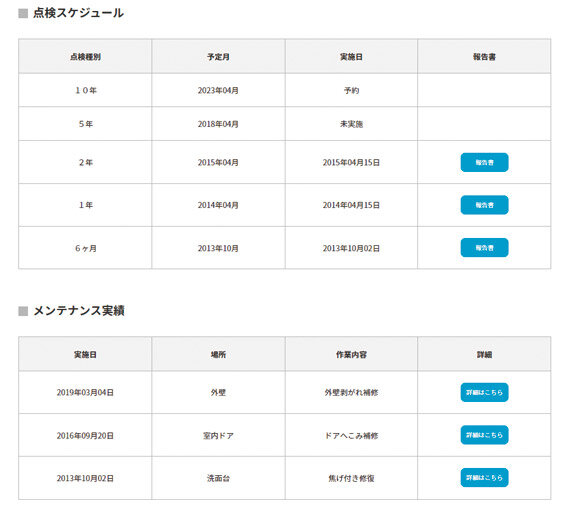Click the 点検スケジュール section heading
This screenshot has height=506, width=568.
(78, 13)
